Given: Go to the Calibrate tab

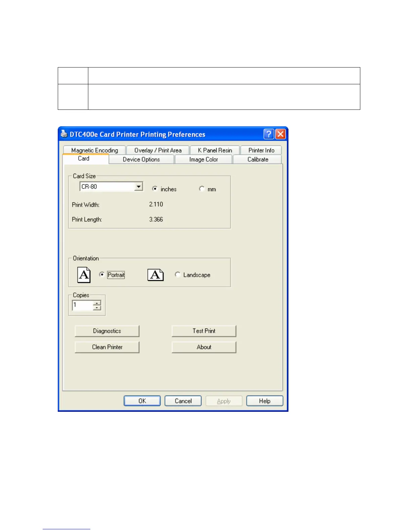Looking at the screenshot, I should 258,159.
